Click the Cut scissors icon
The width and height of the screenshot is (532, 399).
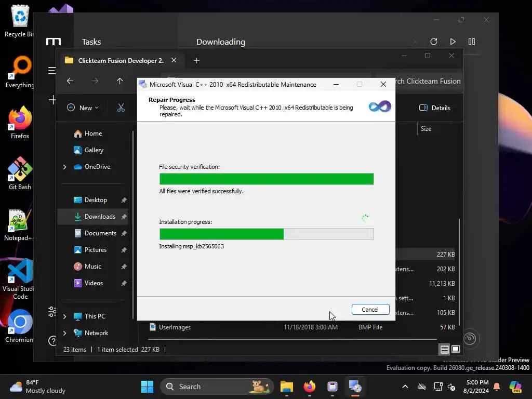point(121,108)
